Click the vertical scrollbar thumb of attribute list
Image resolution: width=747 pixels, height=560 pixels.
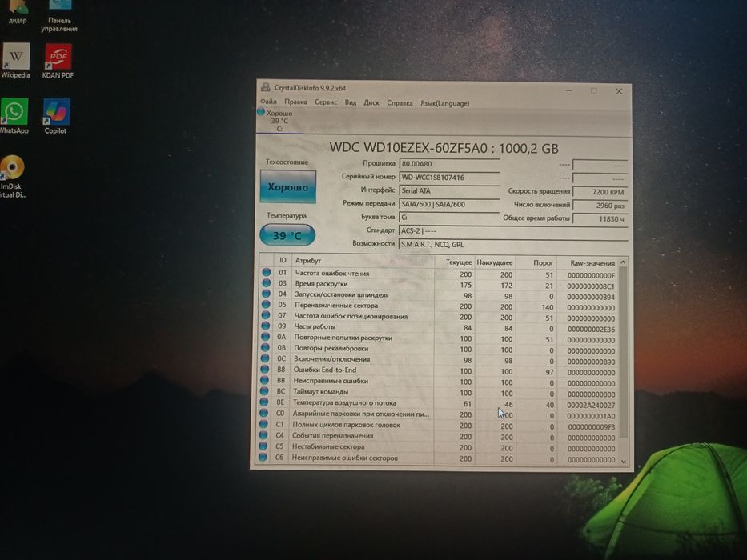pos(623,353)
